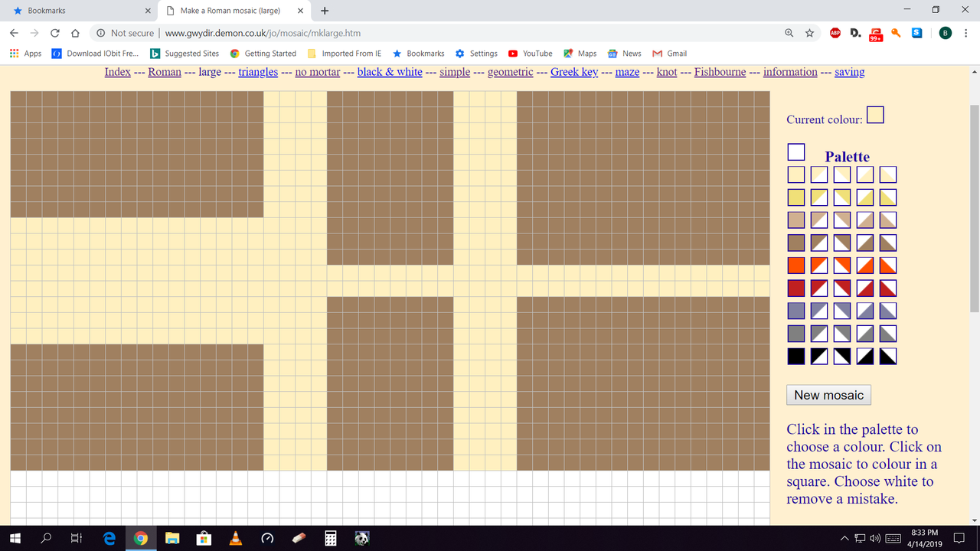Select the white colour swatch
The height and width of the screenshot is (551, 980).
tap(796, 152)
